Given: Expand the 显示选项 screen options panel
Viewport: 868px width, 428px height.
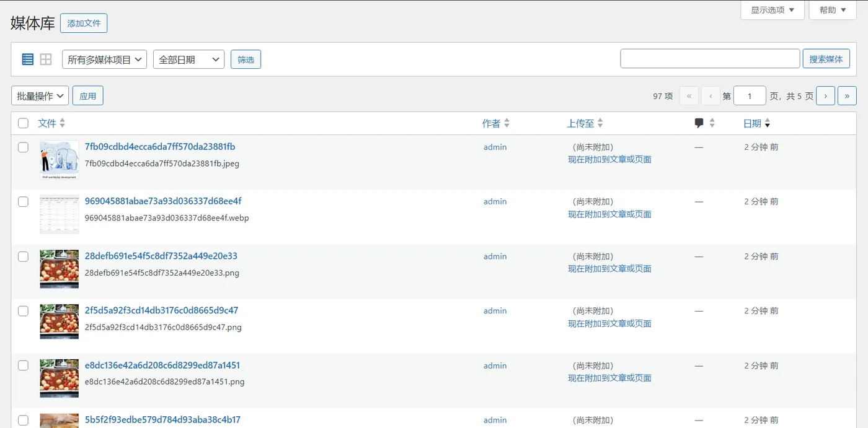Looking at the screenshot, I should tap(773, 10).
